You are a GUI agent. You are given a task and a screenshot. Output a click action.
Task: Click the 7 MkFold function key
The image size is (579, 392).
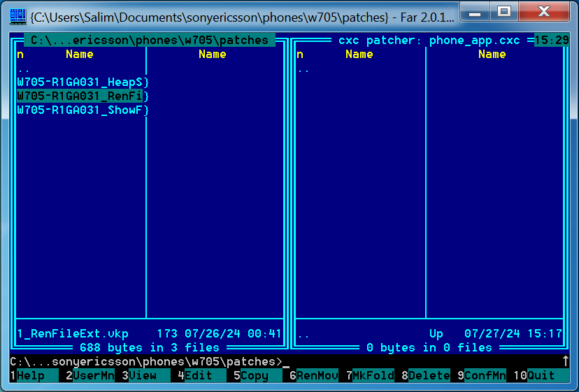pos(370,375)
